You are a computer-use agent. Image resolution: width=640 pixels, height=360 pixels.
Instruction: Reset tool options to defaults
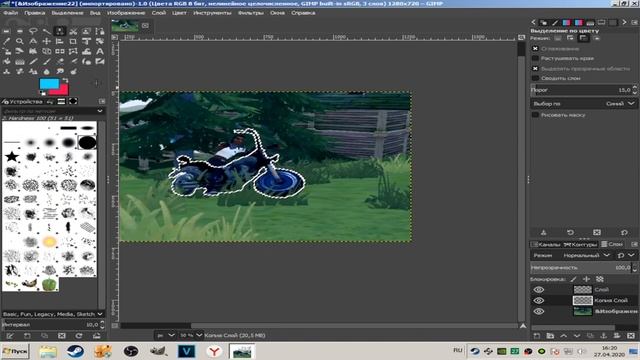[x=624, y=232]
